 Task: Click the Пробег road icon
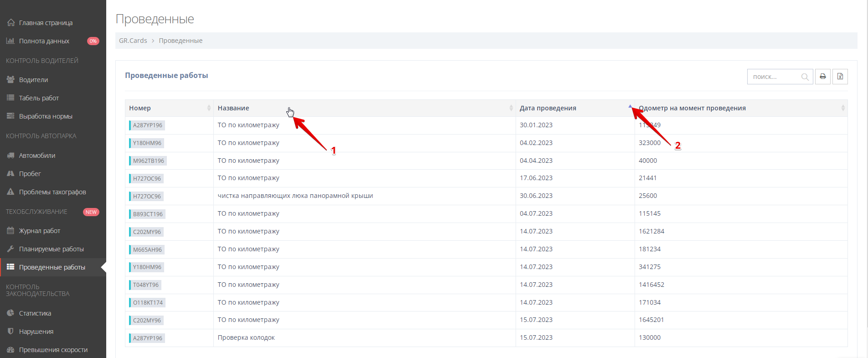click(x=10, y=174)
